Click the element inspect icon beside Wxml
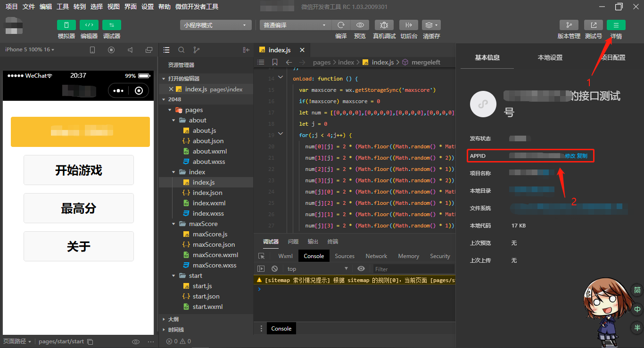 point(261,256)
